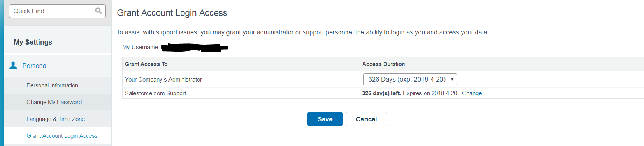Click the redacted My Username value
The image size is (644, 146).
pyautogui.click(x=195, y=48)
